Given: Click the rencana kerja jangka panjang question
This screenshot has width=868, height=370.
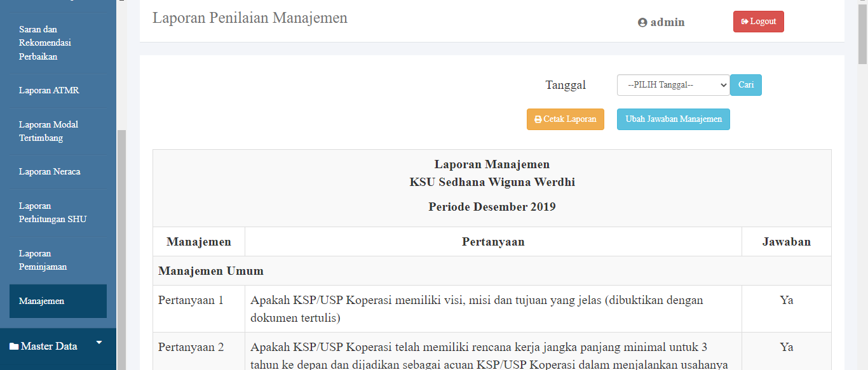Looking at the screenshot, I should pos(489,356).
